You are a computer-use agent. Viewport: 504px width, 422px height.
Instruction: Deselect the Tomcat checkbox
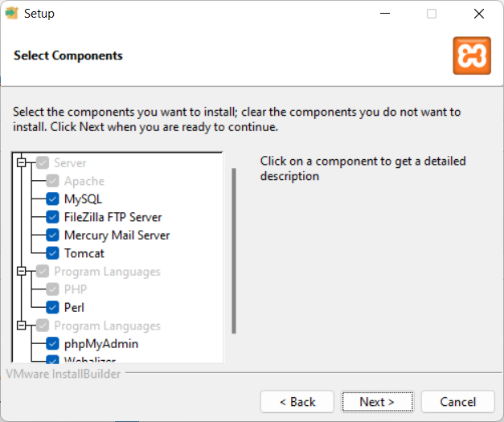52,253
